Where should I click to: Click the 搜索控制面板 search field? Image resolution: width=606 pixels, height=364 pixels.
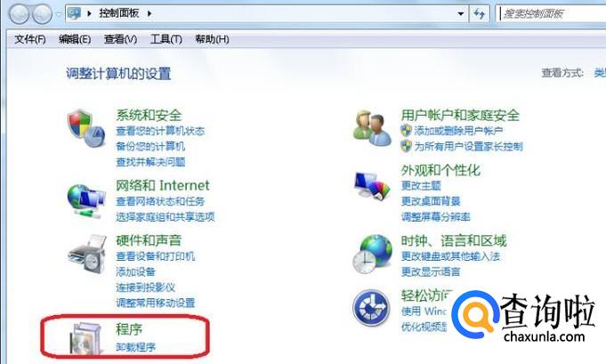[x=551, y=14]
